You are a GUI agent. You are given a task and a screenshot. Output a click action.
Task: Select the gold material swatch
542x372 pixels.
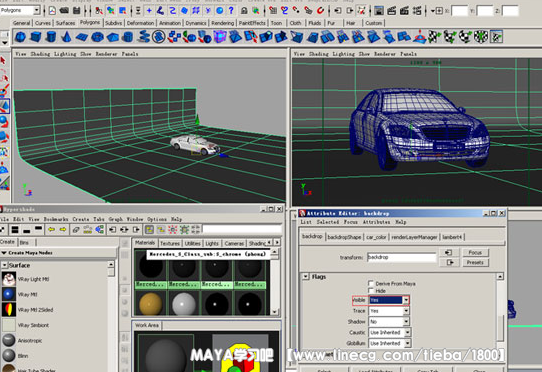[x=151, y=304]
